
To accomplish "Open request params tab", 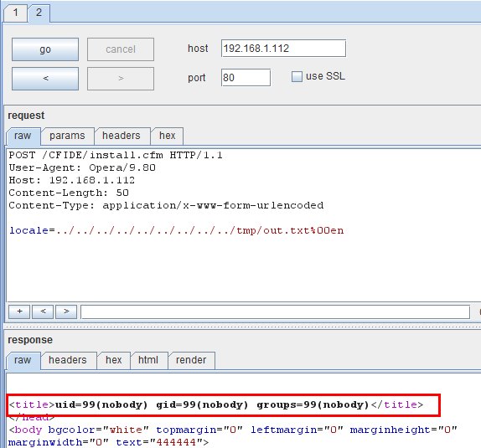I will click(67, 136).
